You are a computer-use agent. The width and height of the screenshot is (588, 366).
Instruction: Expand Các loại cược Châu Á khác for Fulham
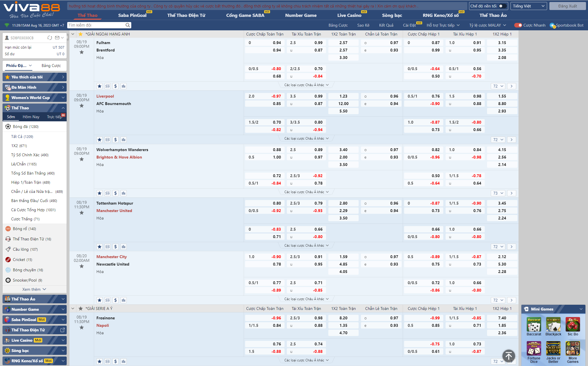coord(306,85)
